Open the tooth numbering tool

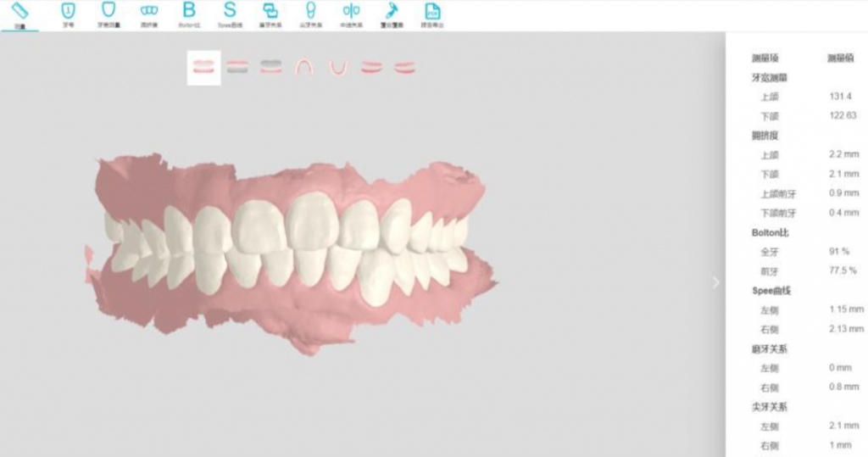click(x=68, y=13)
